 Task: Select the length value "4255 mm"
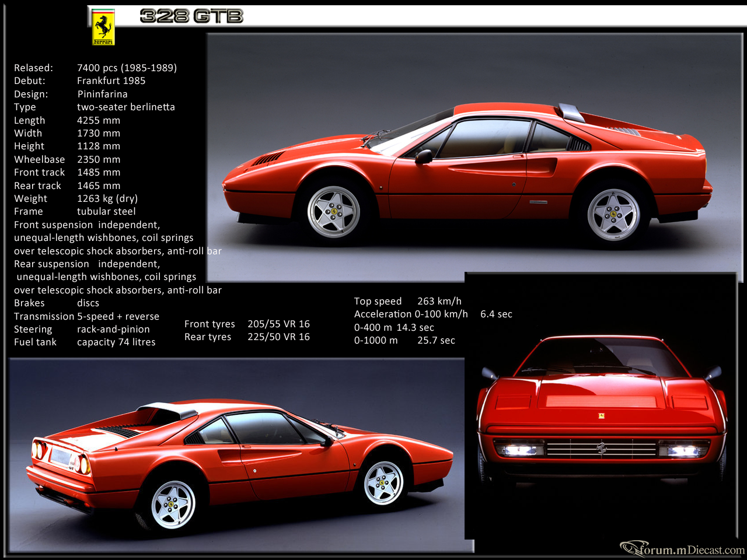(x=99, y=120)
